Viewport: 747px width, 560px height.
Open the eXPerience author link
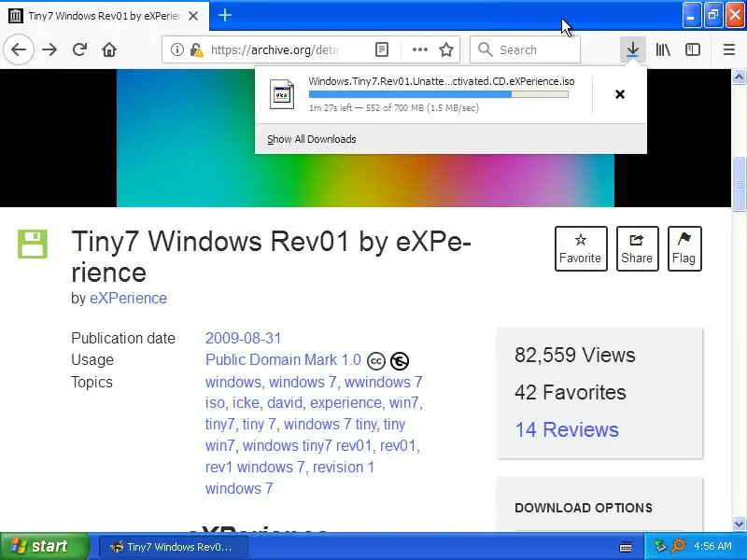coord(128,298)
